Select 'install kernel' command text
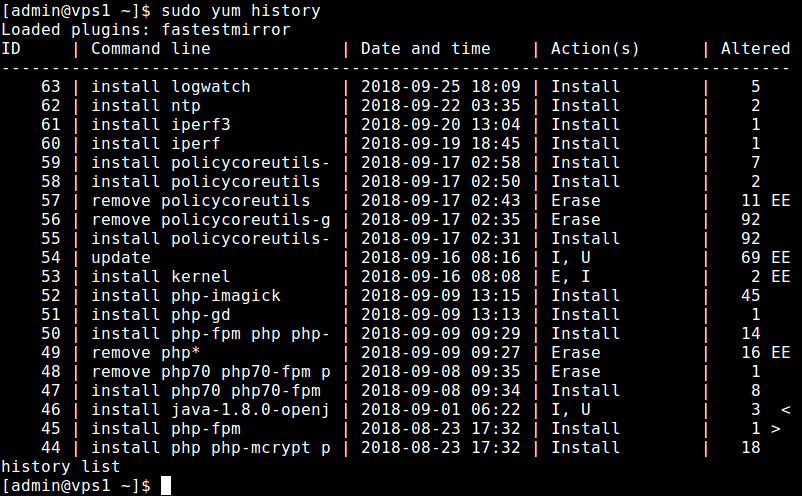 tap(161, 277)
